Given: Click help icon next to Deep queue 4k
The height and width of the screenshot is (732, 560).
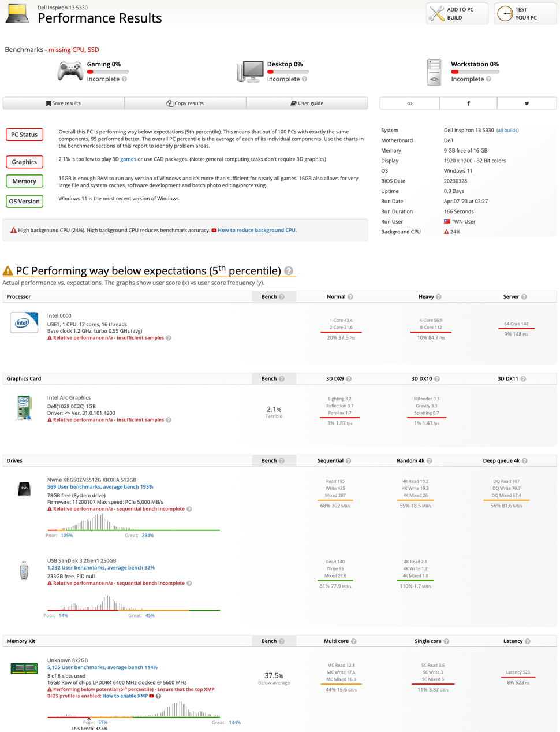Looking at the screenshot, I should coord(524,461).
